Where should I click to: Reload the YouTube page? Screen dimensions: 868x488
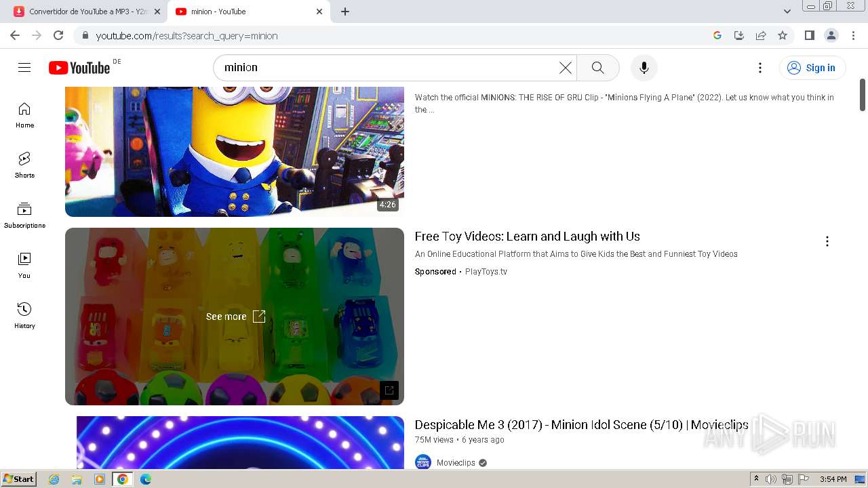[x=58, y=35]
